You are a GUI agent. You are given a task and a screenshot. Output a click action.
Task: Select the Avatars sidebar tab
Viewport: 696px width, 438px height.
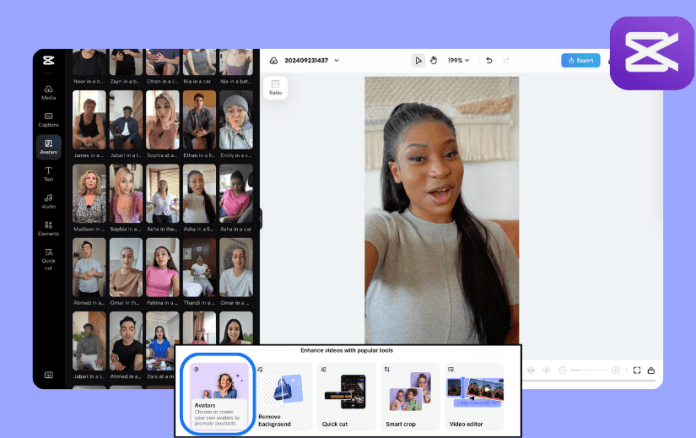tap(48, 146)
